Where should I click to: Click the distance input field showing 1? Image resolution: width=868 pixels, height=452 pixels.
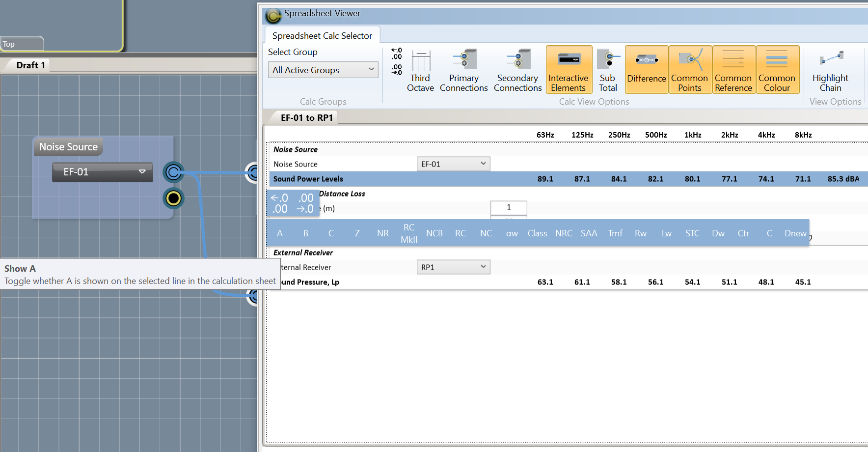(x=509, y=207)
